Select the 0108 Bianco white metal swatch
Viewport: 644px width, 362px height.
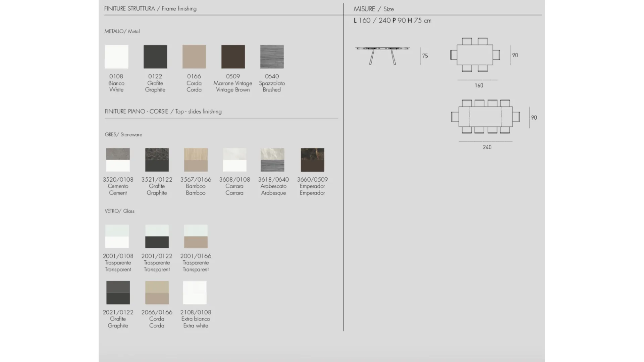coord(116,57)
